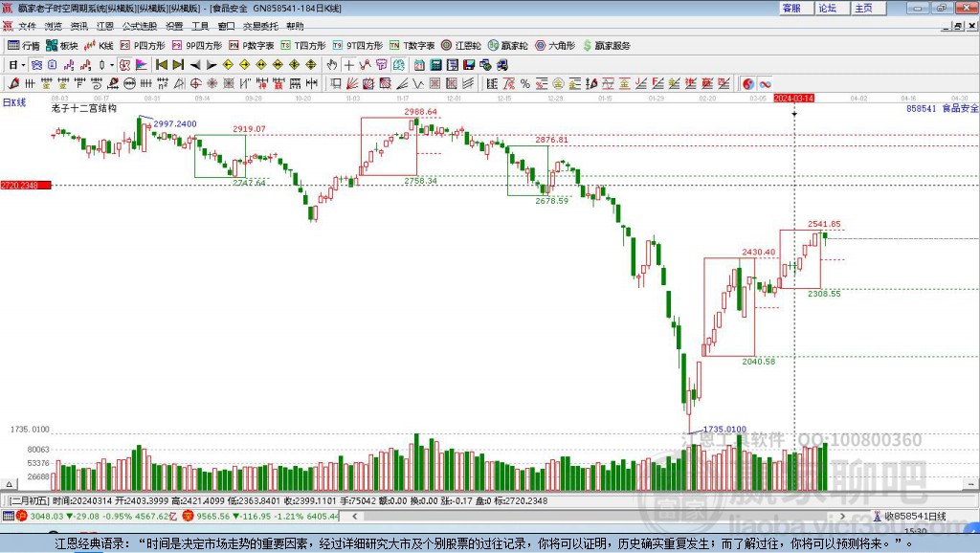Click the red 2720.2348 price label
The width and height of the screenshot is (980, 553).
(26, 185)
